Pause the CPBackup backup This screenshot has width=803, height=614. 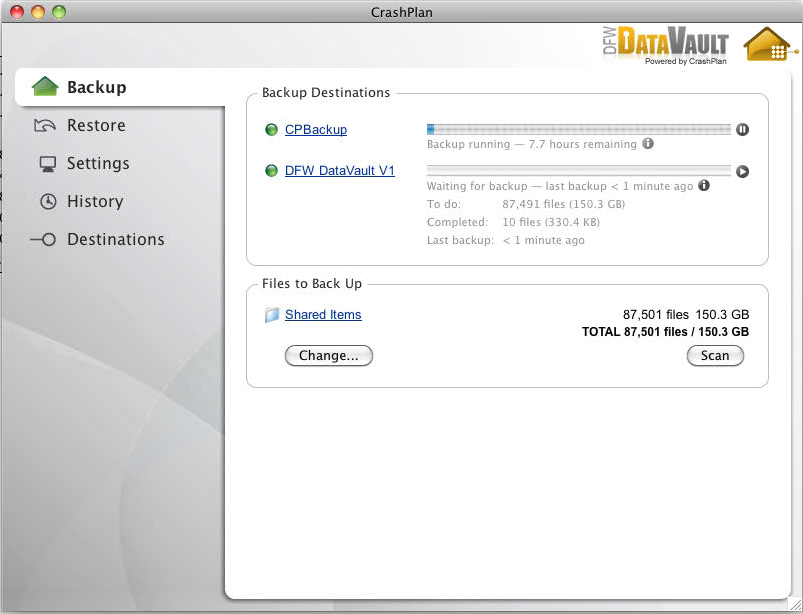click(x=742, y=130)
